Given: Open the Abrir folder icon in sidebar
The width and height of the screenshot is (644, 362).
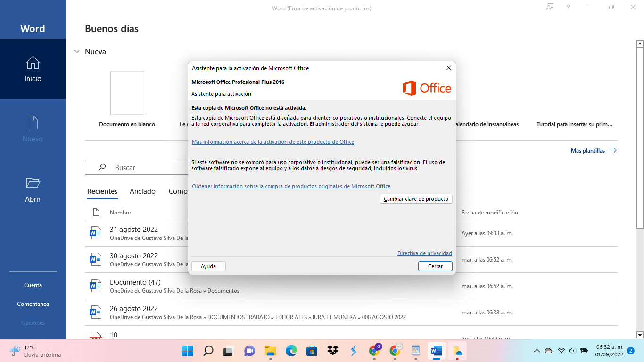Looking at the screenshot, I should tap(33, 183).
